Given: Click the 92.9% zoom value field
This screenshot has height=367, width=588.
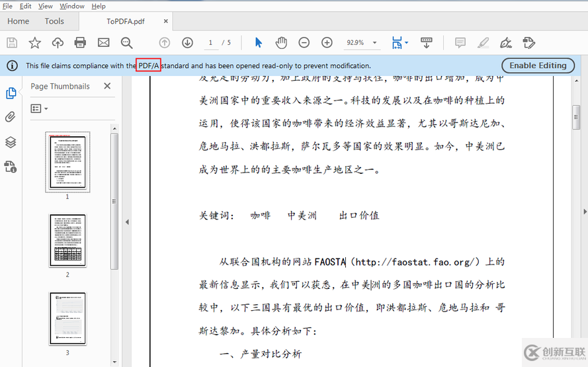Looking at the screenshot, I should (355, 43).
